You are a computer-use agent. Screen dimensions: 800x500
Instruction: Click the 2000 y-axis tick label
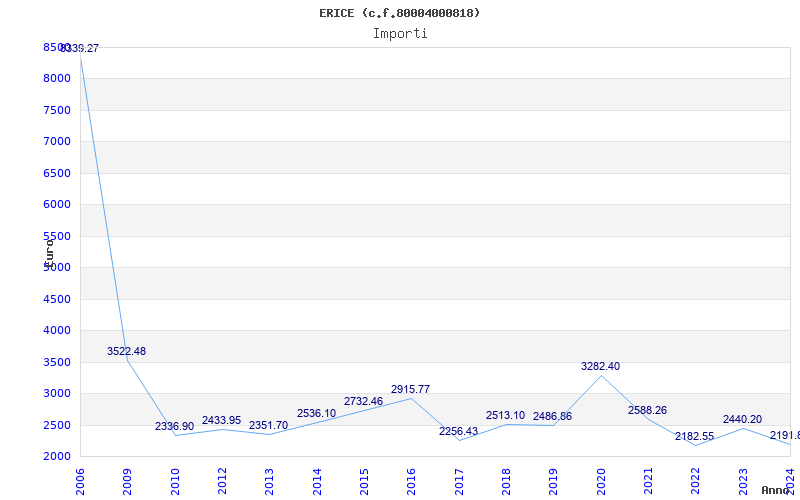(x=57, y=457)
